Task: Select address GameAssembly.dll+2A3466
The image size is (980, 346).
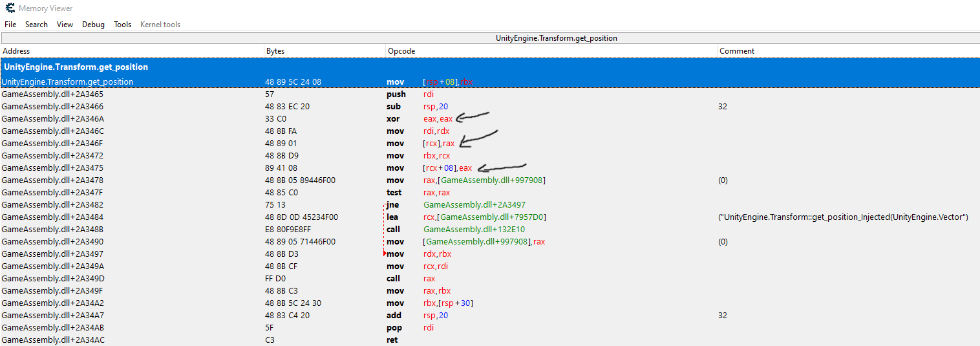Action: [x=52, y=107]
